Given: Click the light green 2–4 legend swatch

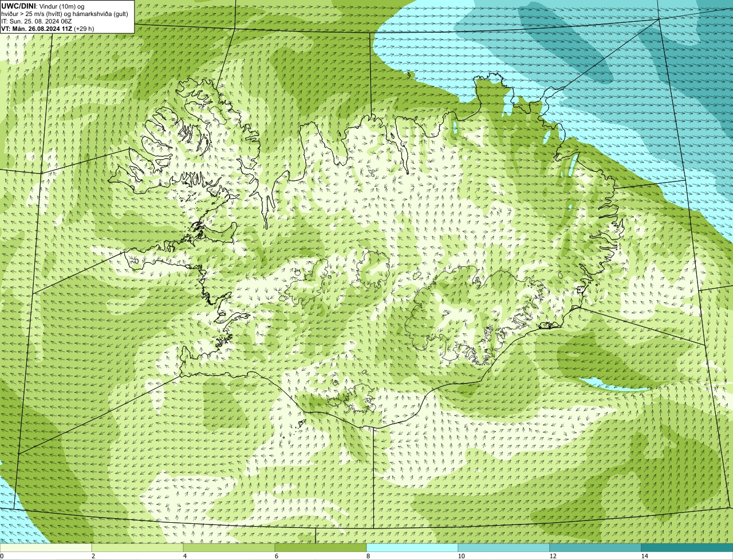Looking at the screenshot, I should [137, 547].
